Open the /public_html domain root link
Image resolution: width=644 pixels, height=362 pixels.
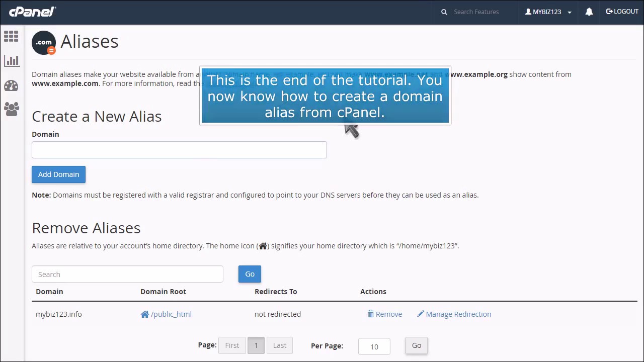point(171,314)
